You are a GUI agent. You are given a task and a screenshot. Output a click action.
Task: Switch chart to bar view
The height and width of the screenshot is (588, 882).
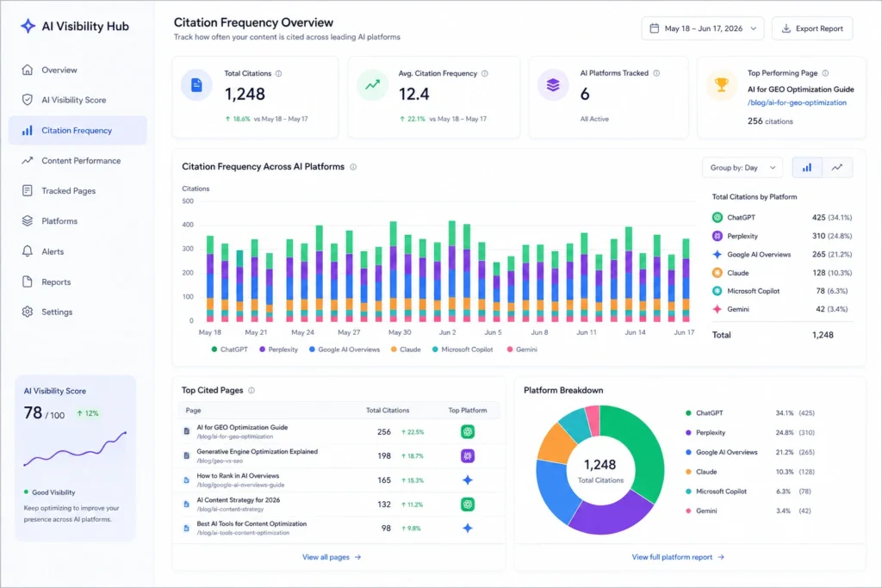pos(806,168)
